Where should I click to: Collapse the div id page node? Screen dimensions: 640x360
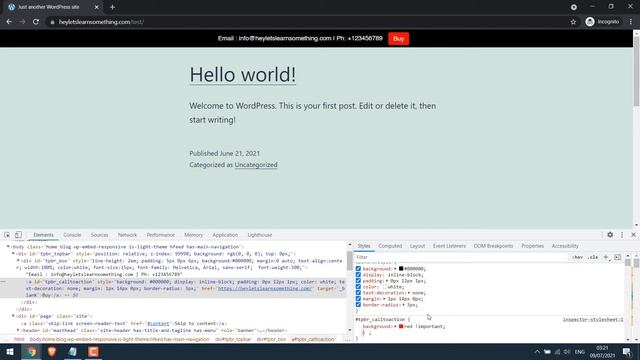point(13,316)
